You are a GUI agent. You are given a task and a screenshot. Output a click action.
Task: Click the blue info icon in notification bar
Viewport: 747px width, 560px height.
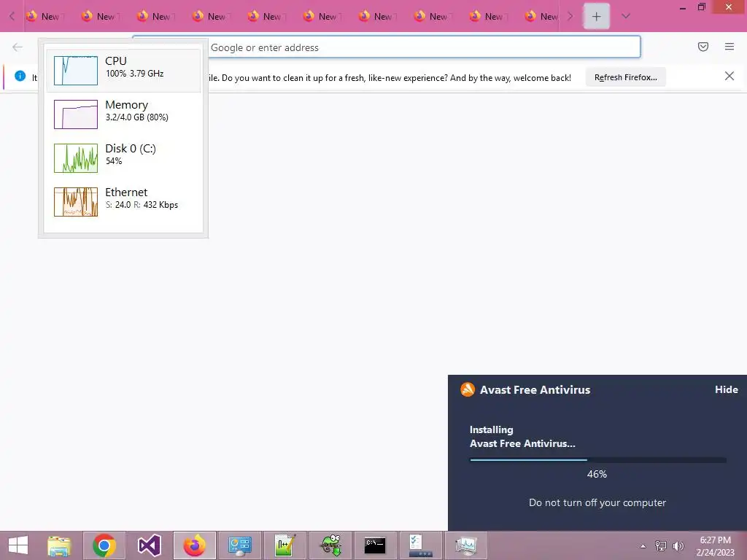(20, 76)
